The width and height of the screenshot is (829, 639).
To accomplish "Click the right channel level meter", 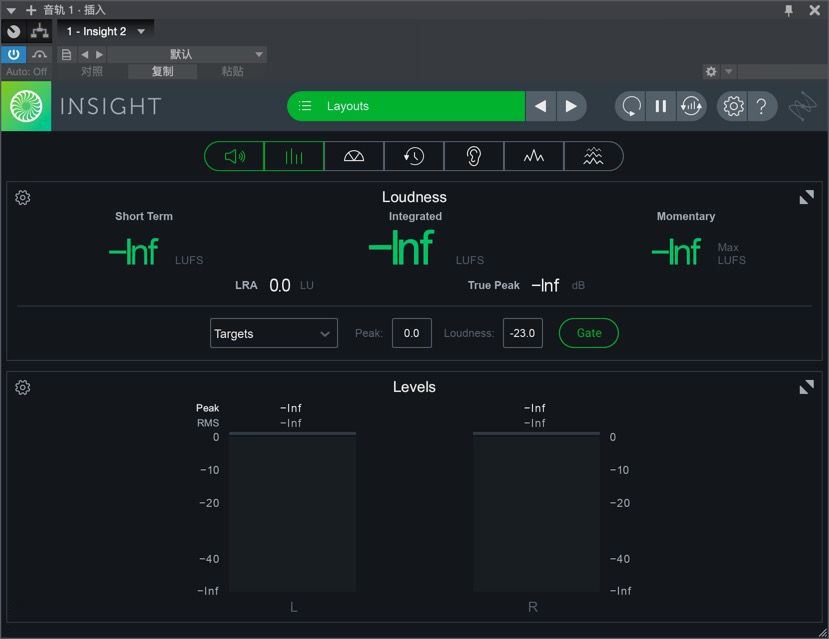I will point(536,512).
